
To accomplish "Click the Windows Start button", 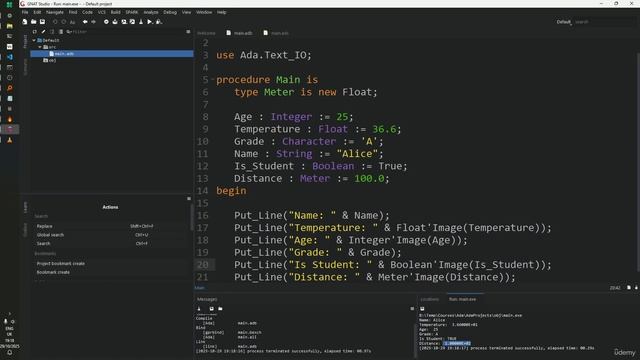I will (9, 4).
